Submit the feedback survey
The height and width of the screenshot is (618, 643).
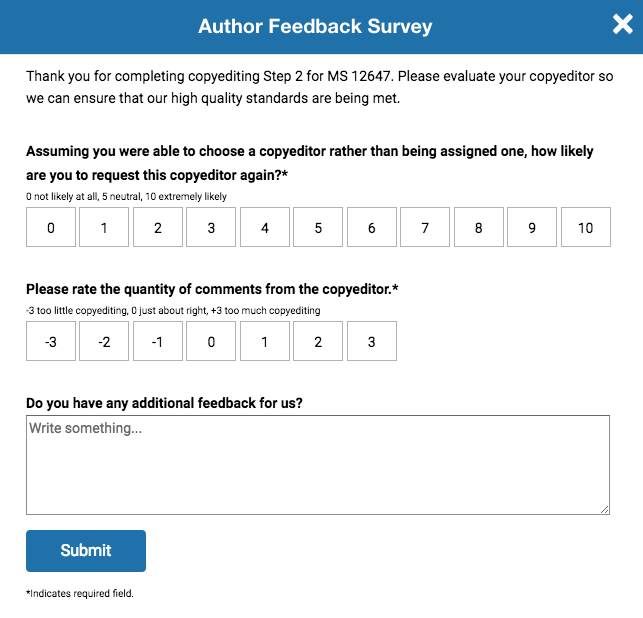click(86, 551)
